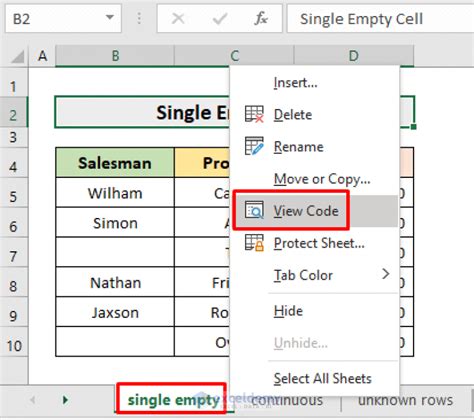Click the merged title cell in row 2

[x=143, y=112]
